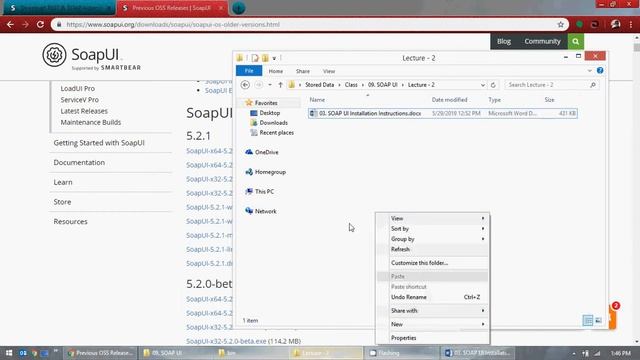Select Downloads in Favorites
This screenshot has height=360, width=640.
273,123
